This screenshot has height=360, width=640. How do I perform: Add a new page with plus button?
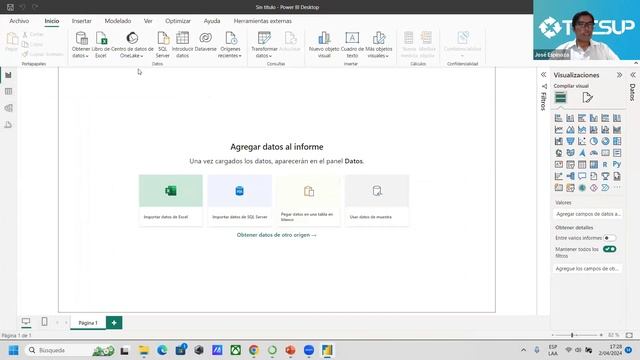point(114,322)
